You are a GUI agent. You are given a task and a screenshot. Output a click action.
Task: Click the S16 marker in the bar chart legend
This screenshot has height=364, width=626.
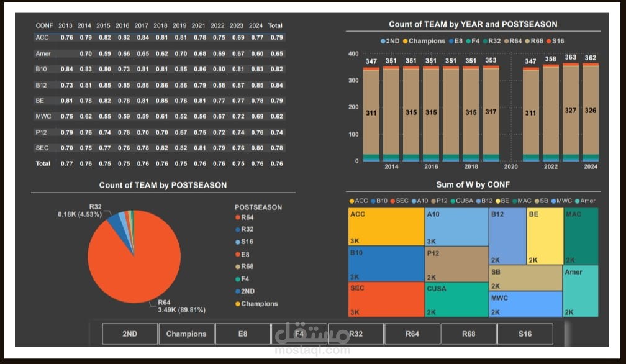pos(548,41)
